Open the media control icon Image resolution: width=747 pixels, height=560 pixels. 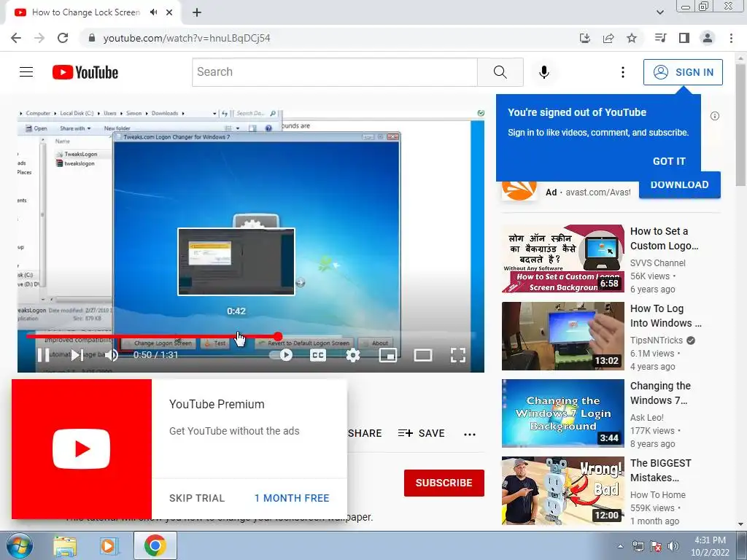[660, 38]
